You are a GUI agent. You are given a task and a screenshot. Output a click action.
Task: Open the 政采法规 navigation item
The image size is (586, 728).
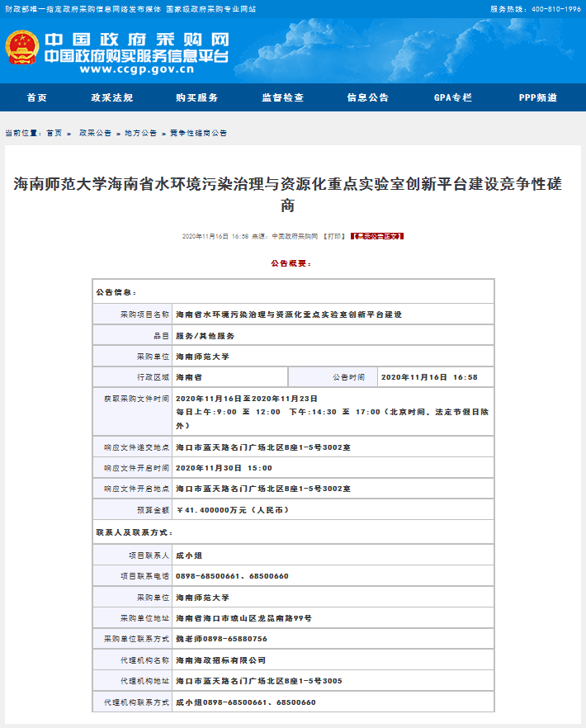[112, 97]
